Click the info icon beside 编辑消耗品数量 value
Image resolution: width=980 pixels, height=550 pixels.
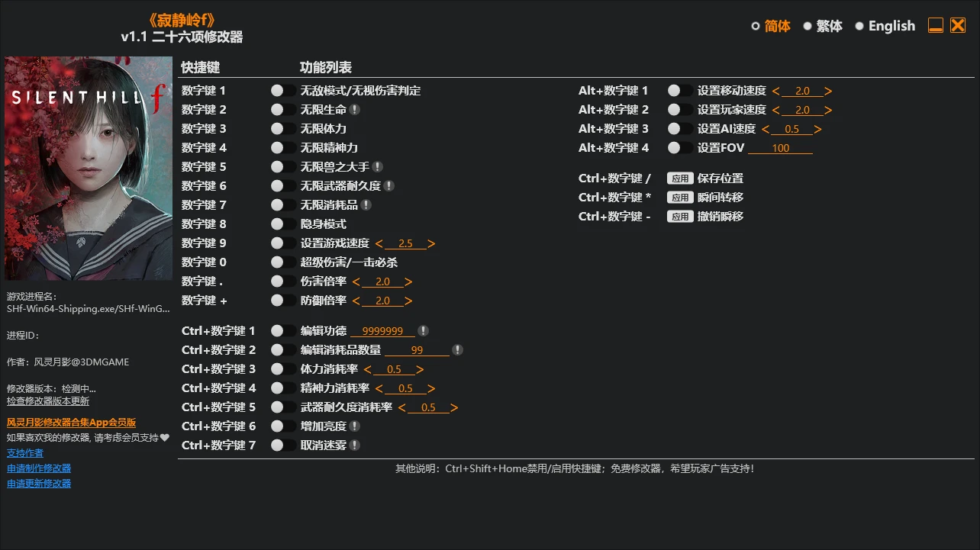coord(458,350)
